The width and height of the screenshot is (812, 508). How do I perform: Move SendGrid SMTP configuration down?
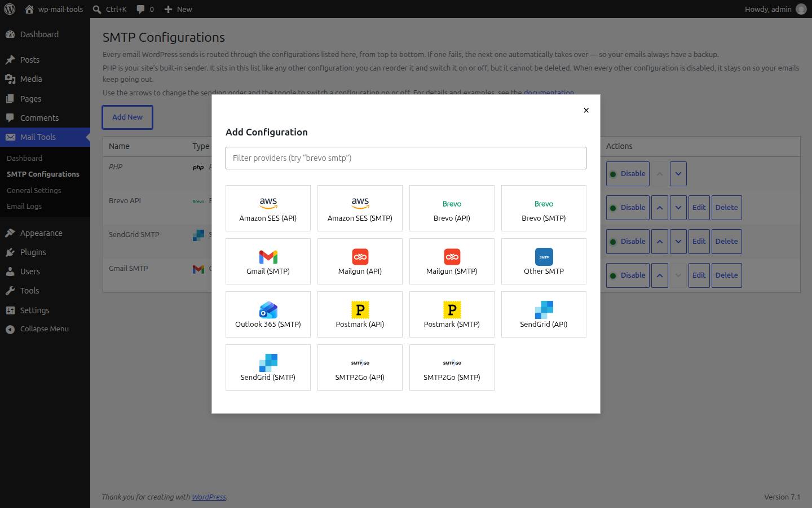(x=678, y=242)
